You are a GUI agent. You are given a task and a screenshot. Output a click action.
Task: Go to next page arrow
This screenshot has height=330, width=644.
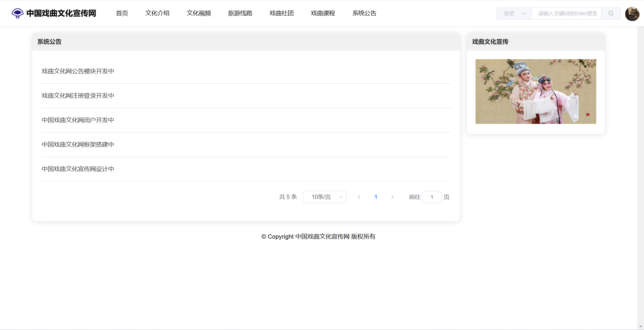click(x=392, y=197)
